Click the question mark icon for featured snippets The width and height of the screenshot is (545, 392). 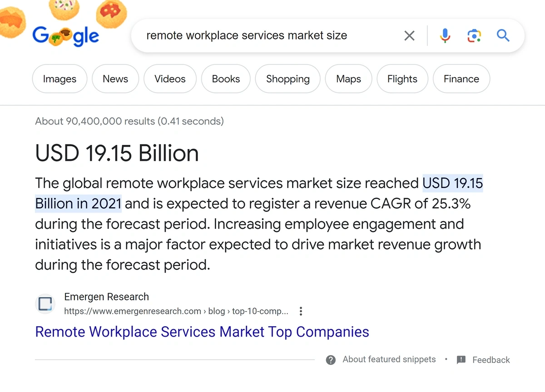point(331,360)
